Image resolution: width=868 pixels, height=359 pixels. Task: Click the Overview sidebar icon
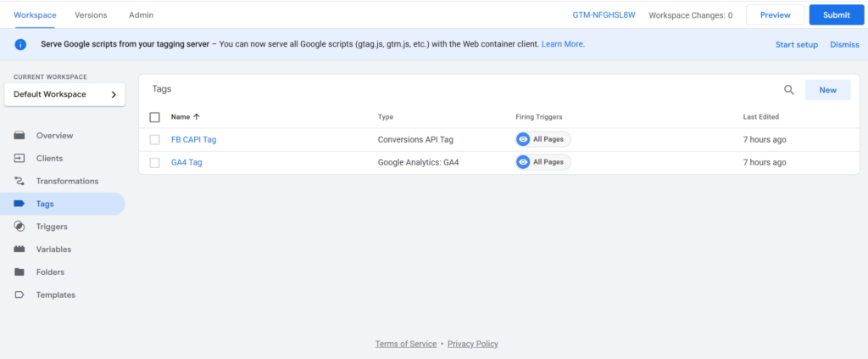pos(19,136)
